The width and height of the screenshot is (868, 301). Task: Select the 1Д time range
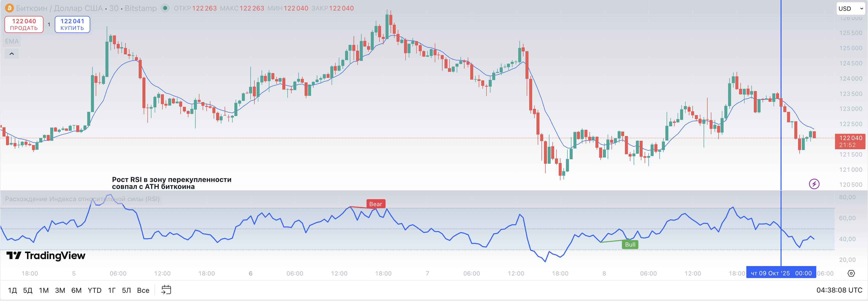click(12, 290)
